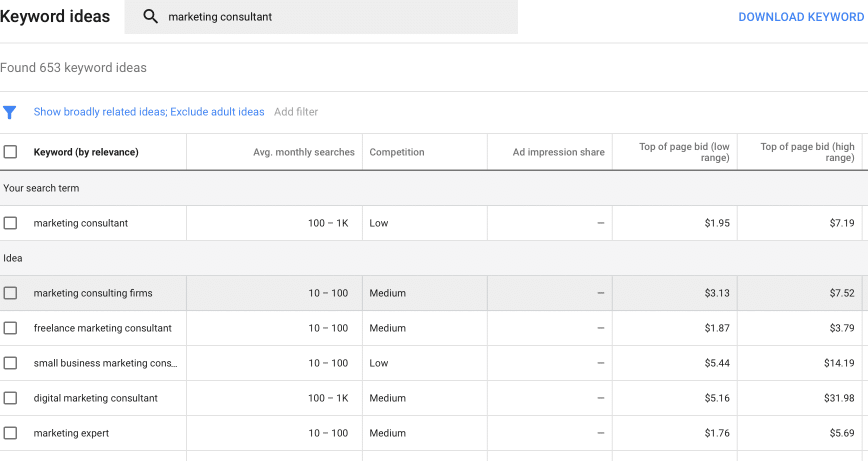Click the 'Your search term' section label
Viewport: 868px width, 461px height.
pos(41,188)
